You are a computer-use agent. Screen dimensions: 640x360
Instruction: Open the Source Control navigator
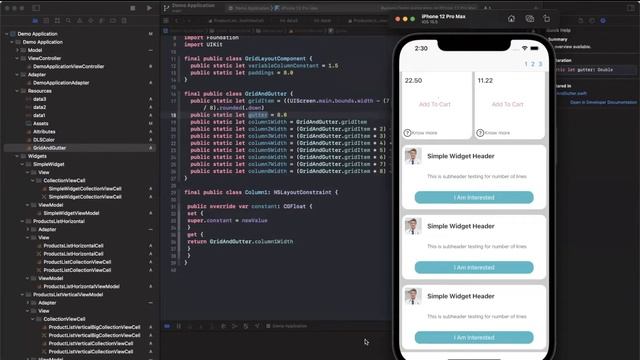point(46,20)
